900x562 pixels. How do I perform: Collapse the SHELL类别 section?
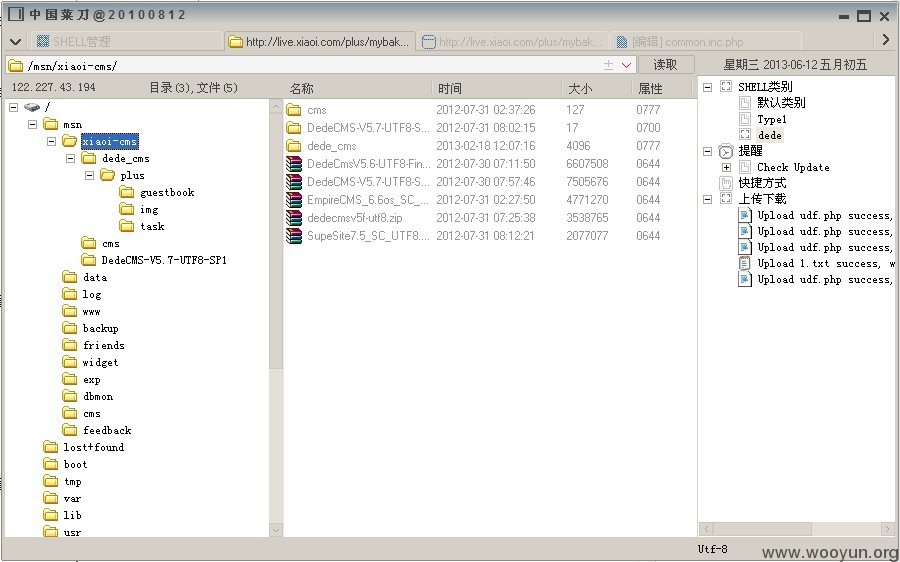point(708,87)
